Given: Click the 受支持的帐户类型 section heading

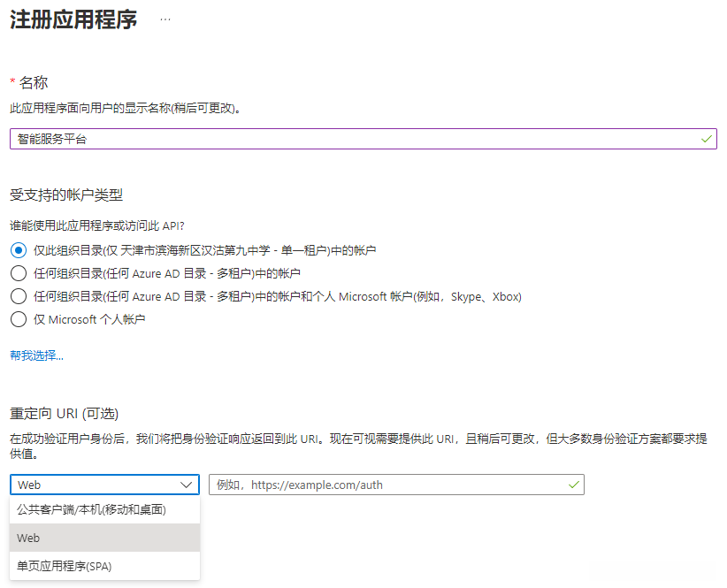Looking at the screenshot, I should point(66,195).
